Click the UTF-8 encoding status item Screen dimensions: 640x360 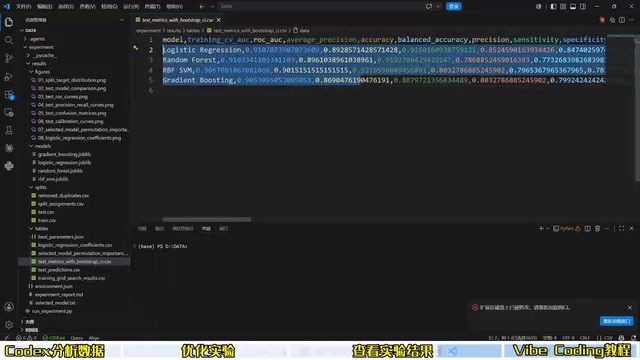(568, 338)
